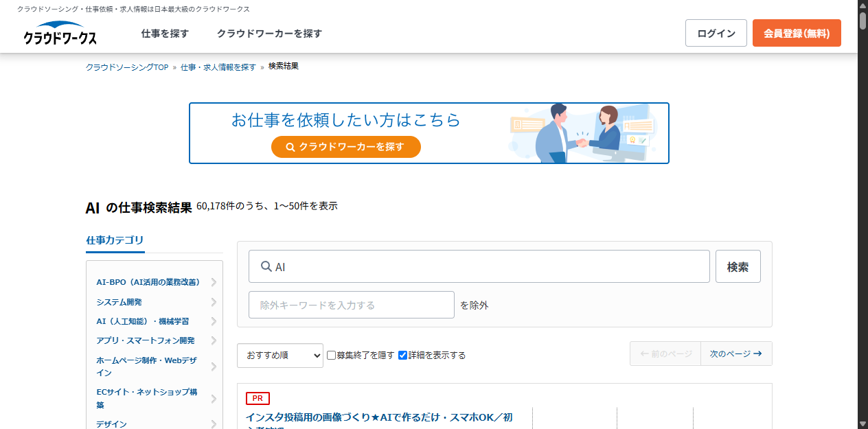Open the ホームページ制作・Webデザイン category link

[147, 367]
